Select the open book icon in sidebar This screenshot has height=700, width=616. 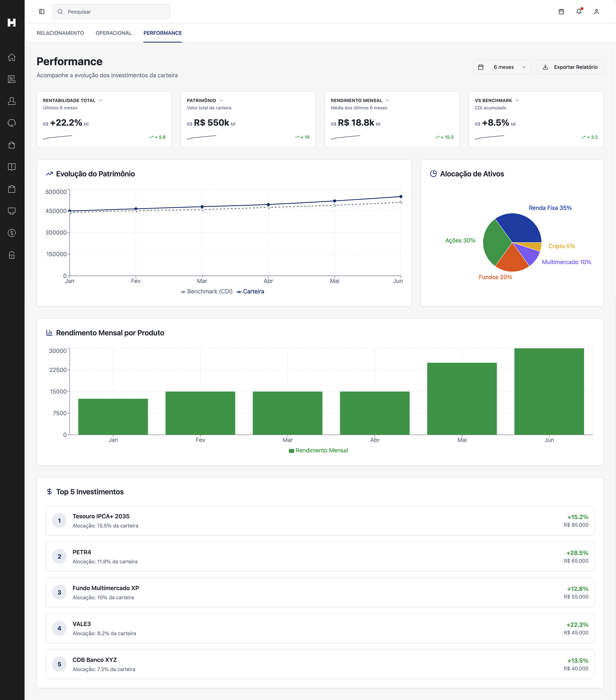point(12,167)
